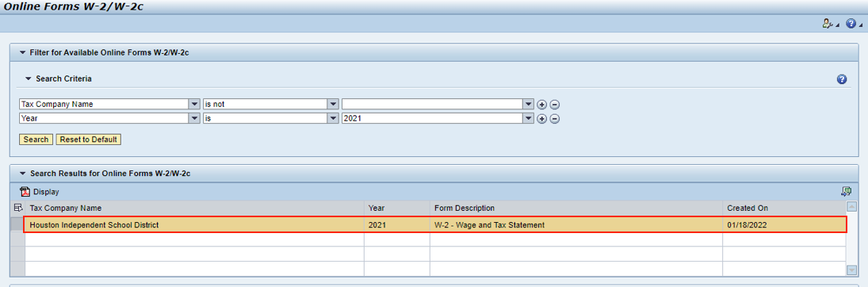Remove the Tax Company Name criterion row
This screenshot has width=868, height=287.
(554, 104)
